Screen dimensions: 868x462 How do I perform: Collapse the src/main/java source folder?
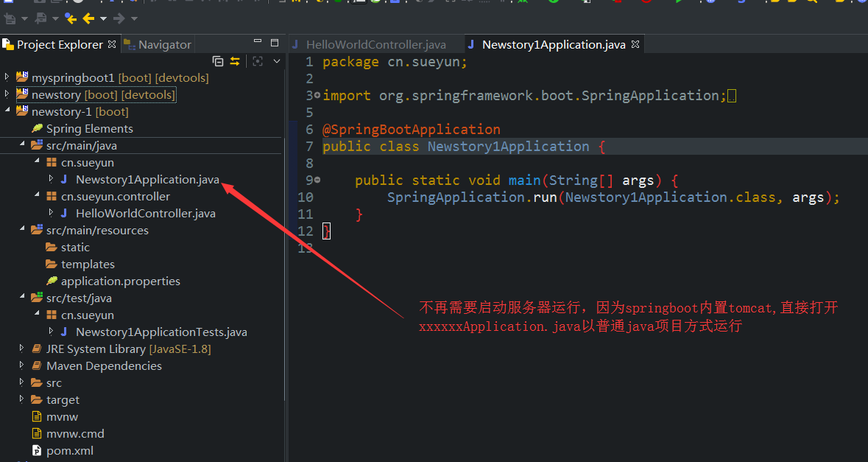[22, 144]
